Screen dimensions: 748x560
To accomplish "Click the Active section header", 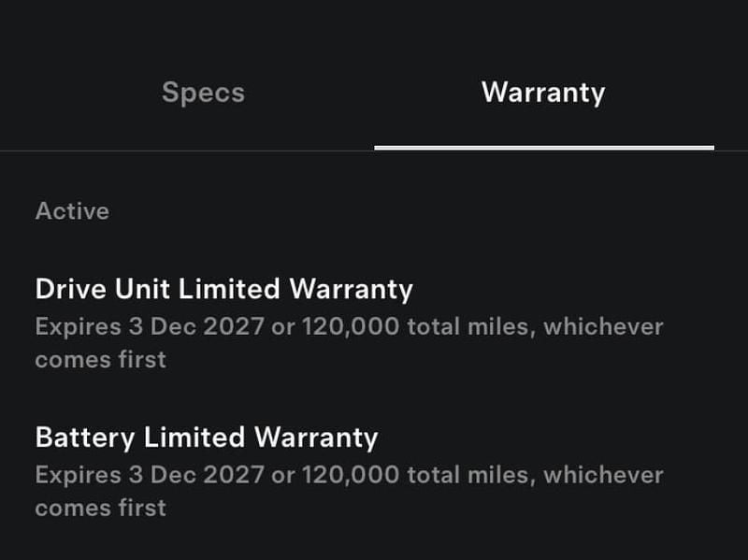I will [x=72, y=211].
